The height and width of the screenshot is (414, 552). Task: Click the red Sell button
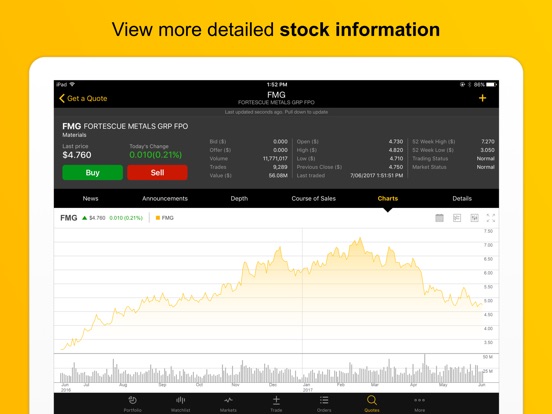pyautogui.click(x=157, y=172)
